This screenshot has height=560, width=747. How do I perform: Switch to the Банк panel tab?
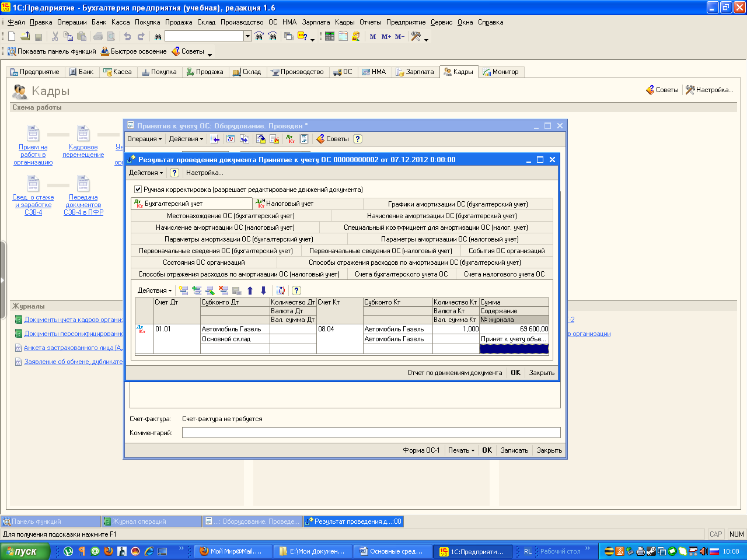click(x=81, y=72)
